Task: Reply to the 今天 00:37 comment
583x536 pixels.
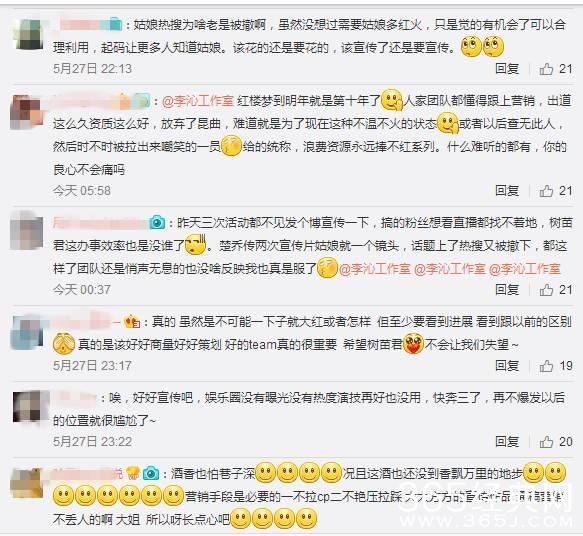Action: [x=507, y=290]
